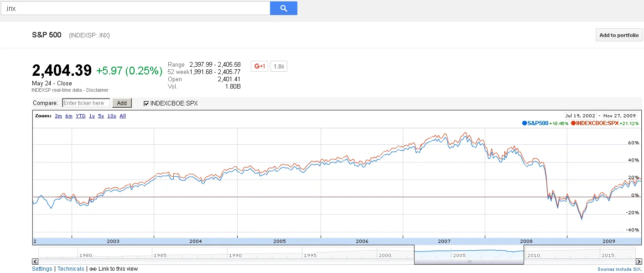Click the blue magnifier search button

coord(283,8)
